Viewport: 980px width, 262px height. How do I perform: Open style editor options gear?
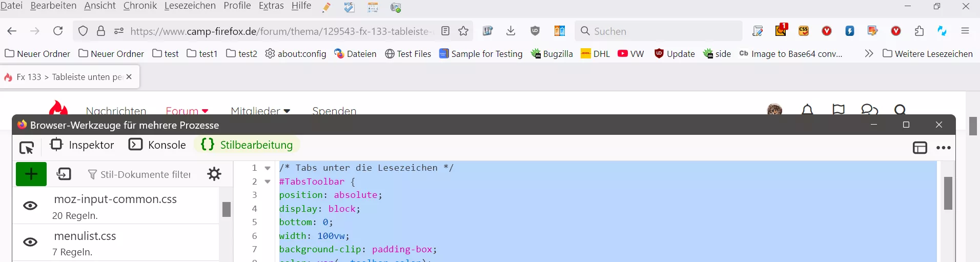coord(214,174)
